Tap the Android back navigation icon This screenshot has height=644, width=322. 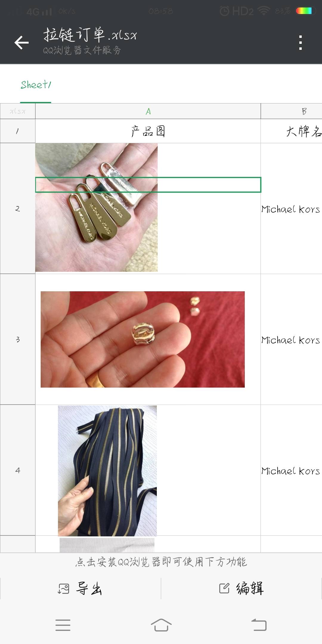coord(259,625)
